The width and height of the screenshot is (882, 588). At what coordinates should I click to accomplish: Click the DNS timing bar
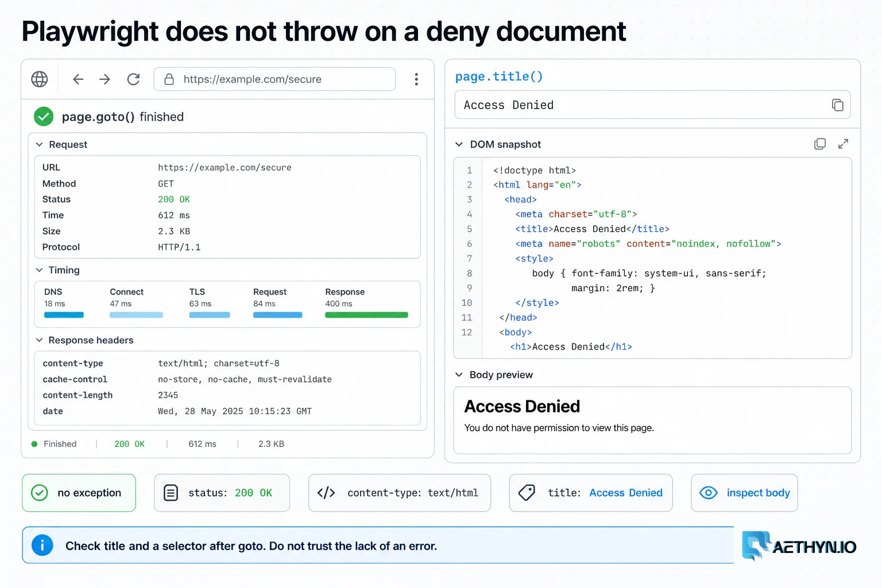point(64,315)
